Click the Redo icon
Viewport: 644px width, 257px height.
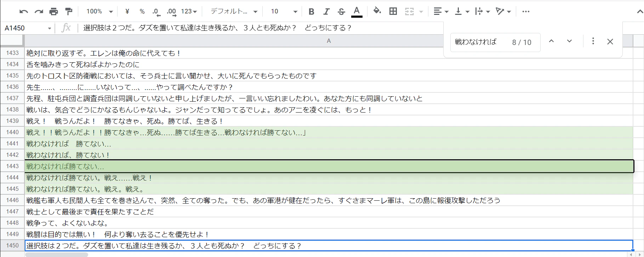click(39, 12)
